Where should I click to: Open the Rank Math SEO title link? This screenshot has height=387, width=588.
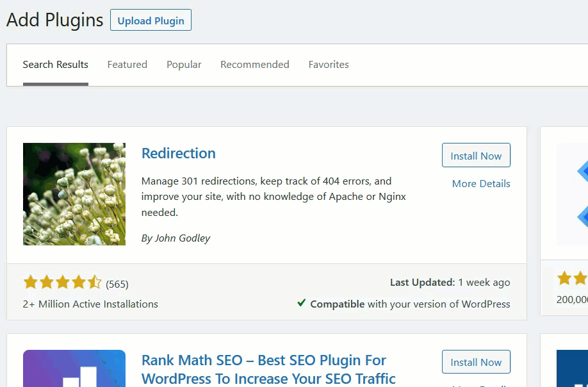268,369
